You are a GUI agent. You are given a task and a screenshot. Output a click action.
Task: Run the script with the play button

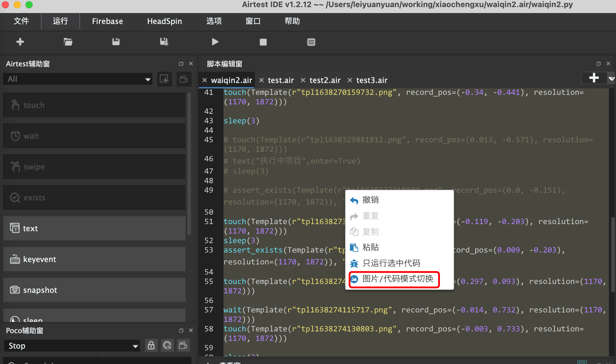[215, 42]
